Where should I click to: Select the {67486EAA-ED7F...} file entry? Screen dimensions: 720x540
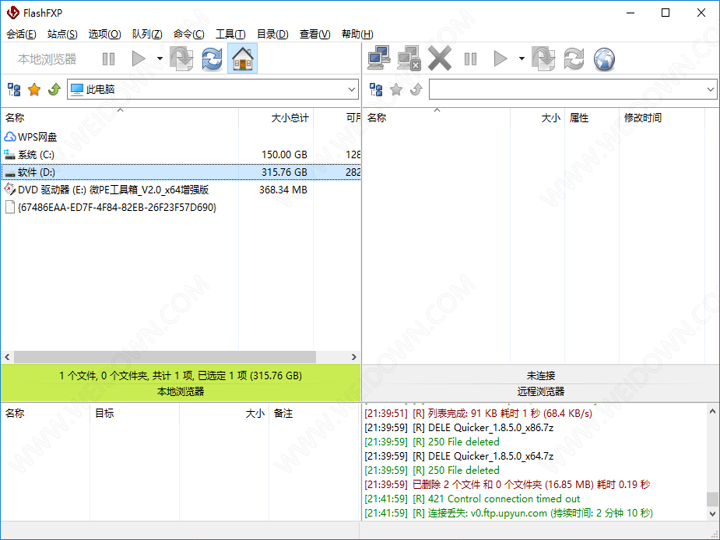tap(110, 207)
